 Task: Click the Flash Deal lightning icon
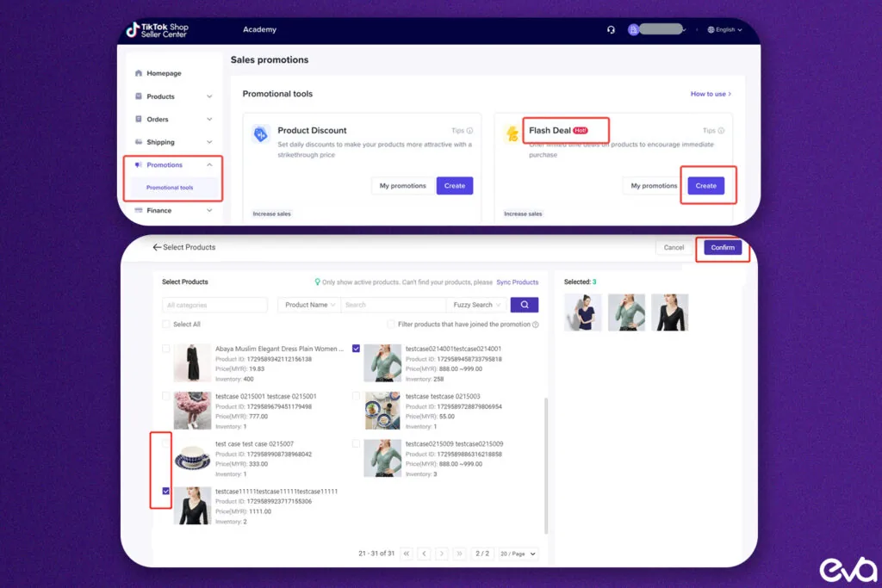click(x=512, y=133)
